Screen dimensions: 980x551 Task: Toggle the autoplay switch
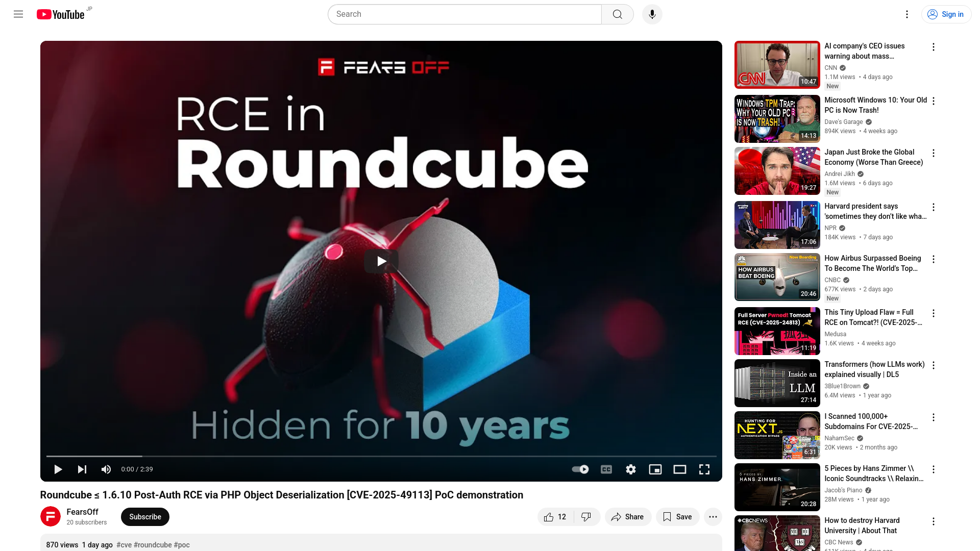click(580, 469)
